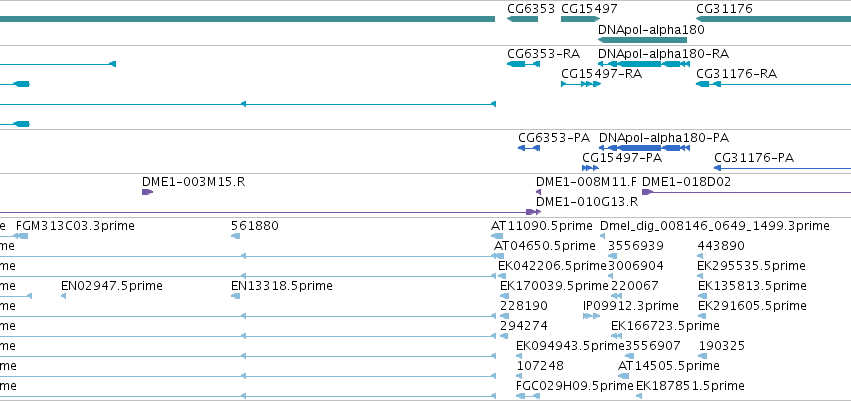The height and width of the screenshot is (401, 851).
Task: Click the CG15497 gene bar
Action: [x=580, y=19]
